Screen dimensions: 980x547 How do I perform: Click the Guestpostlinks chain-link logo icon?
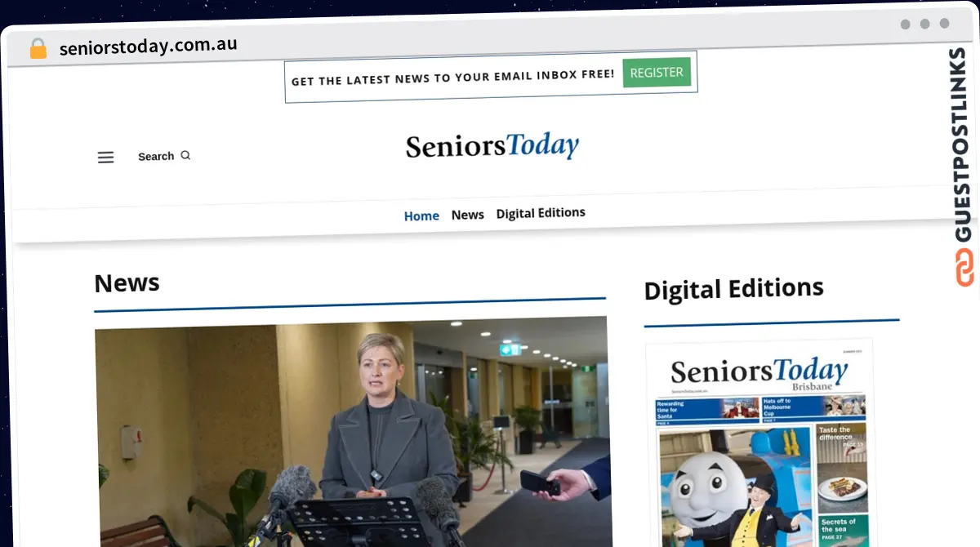[x=964, y=268]
